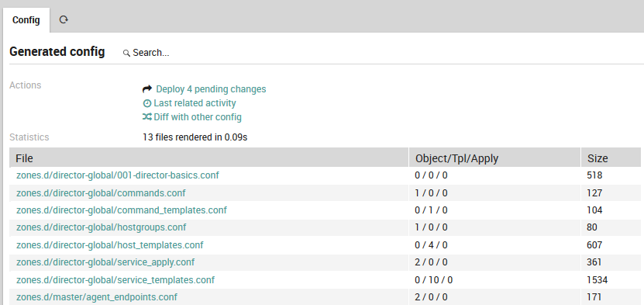Click the deploy arrow icon
This screenshot has width=644, height=305.
(x=147, y=88)
